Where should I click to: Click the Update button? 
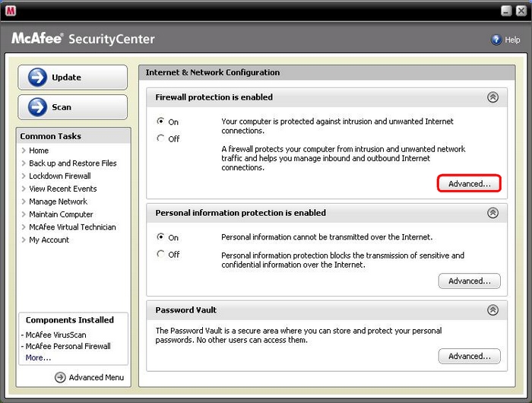[x=73, y=78]
